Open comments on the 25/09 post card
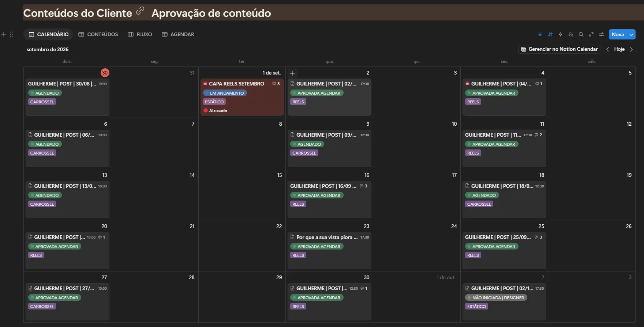Image resolution: width=644 pixels, height=327 pixels. click(x=538, y=237)
